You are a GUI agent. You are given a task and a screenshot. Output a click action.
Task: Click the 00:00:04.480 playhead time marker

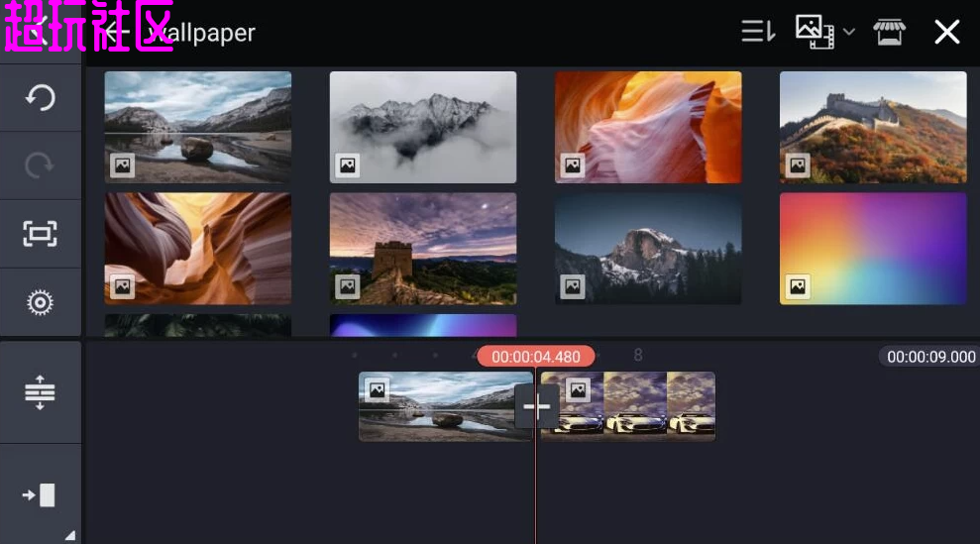[x=535, y=357]
